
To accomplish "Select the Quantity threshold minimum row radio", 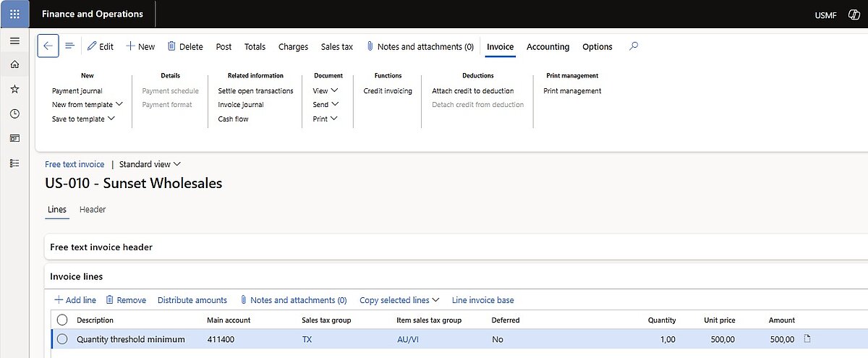I will (x=62, y=339).
